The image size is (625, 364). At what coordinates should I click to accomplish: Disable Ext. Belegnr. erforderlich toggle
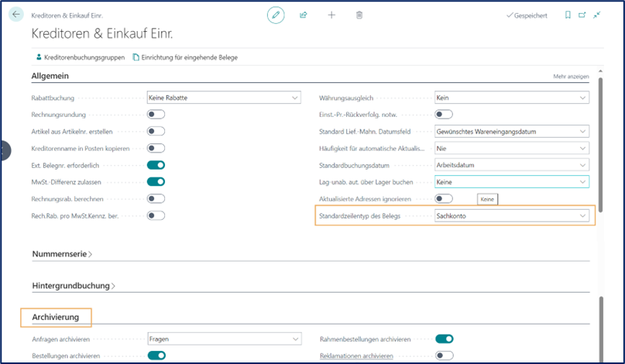156,165
